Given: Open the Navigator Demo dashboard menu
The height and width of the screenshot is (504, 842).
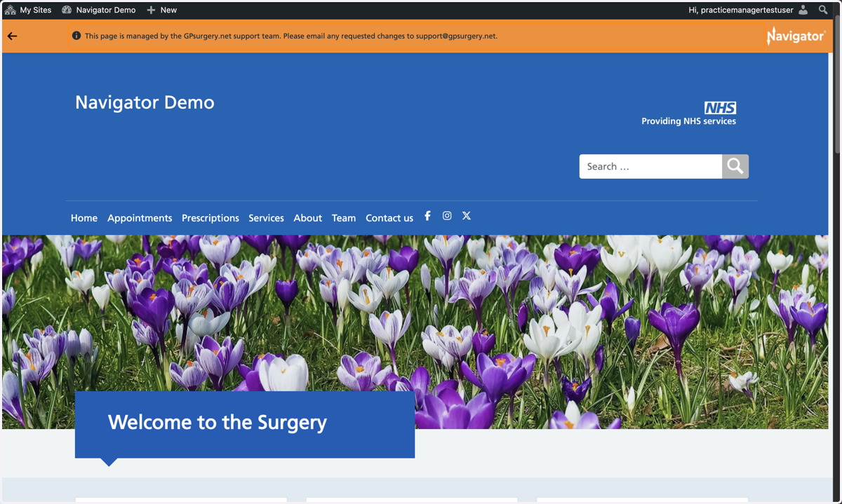Looking at the screenshot, I should point(98,10).
